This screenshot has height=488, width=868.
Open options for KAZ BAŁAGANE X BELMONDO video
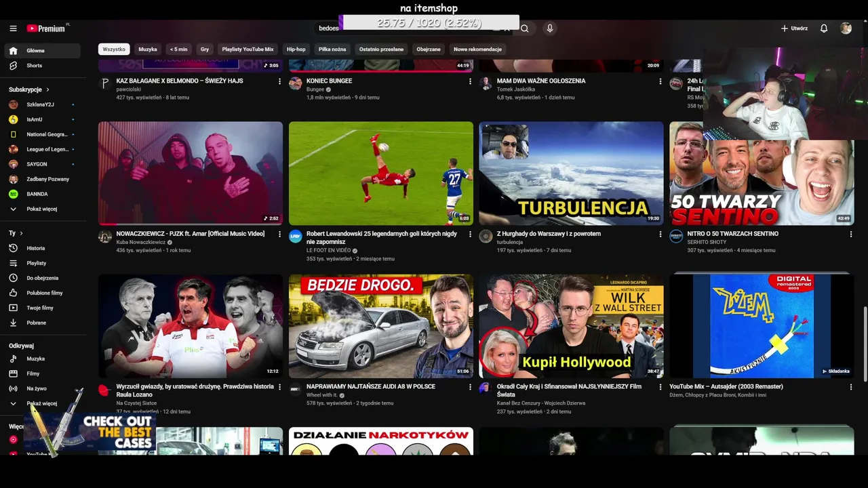coord(279,81)
